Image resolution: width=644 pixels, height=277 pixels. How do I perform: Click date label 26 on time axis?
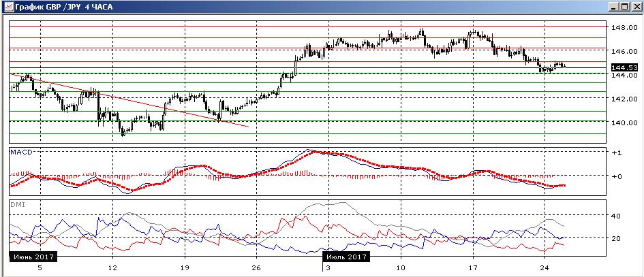tap(256, 268)
